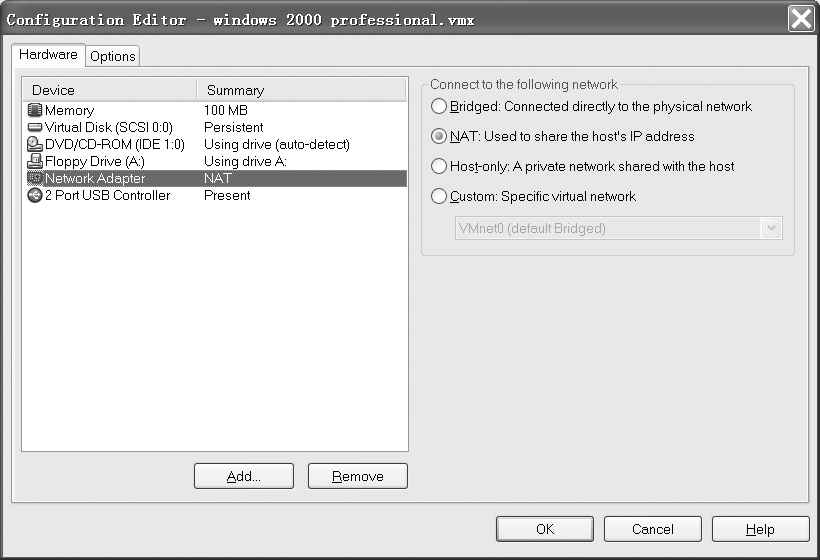Viewport: 820px width, 560px height.
Task: Select Custom specific virtual network
Action: coord(439,197)
